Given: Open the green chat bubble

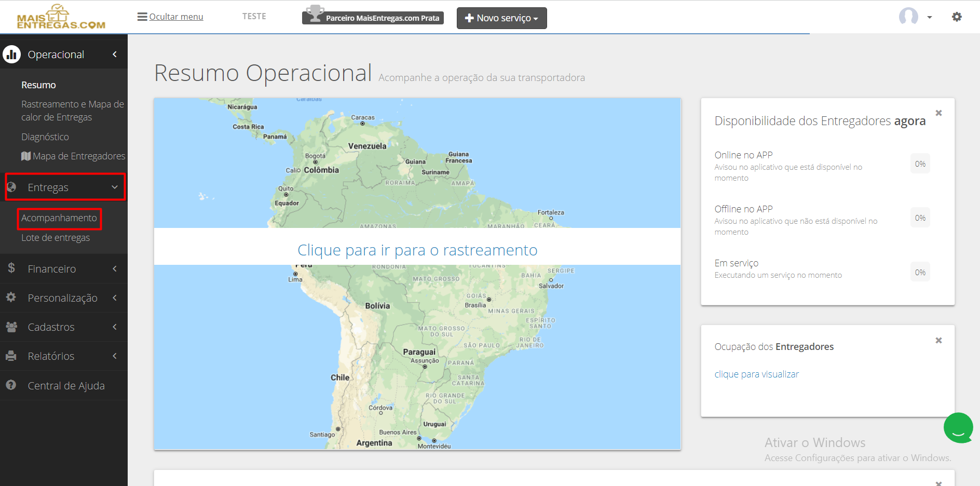Looking at the screenshot, I should (958, 428).
